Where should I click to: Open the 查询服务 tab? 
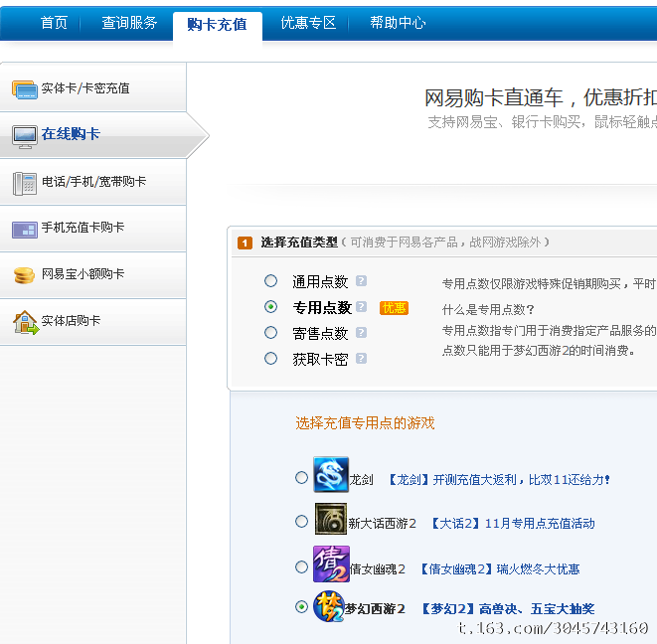pyautogui.click(x=129, y=23)
